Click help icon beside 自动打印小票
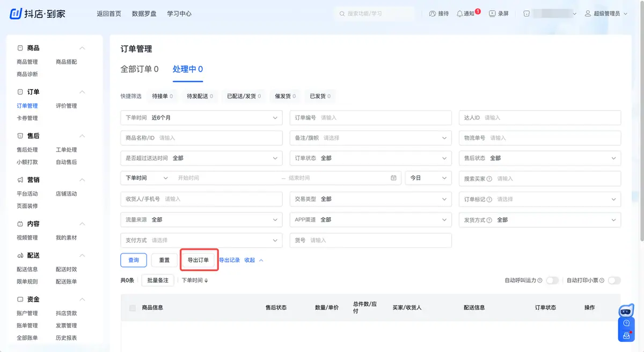644x352 pixels. pos(602,281)
